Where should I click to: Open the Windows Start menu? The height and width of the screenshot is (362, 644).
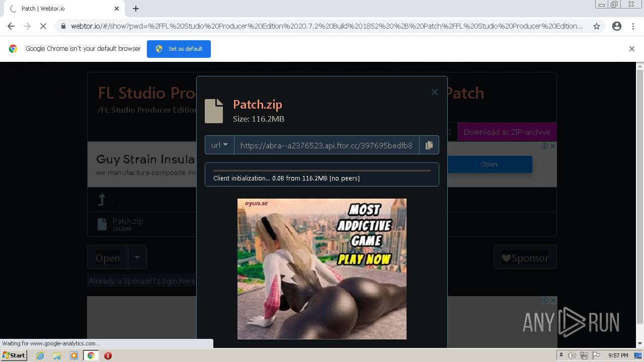14,355
